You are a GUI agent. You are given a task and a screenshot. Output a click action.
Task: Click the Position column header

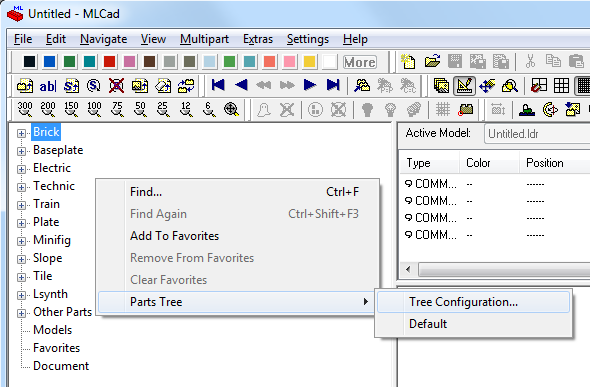tap(555, 163)
